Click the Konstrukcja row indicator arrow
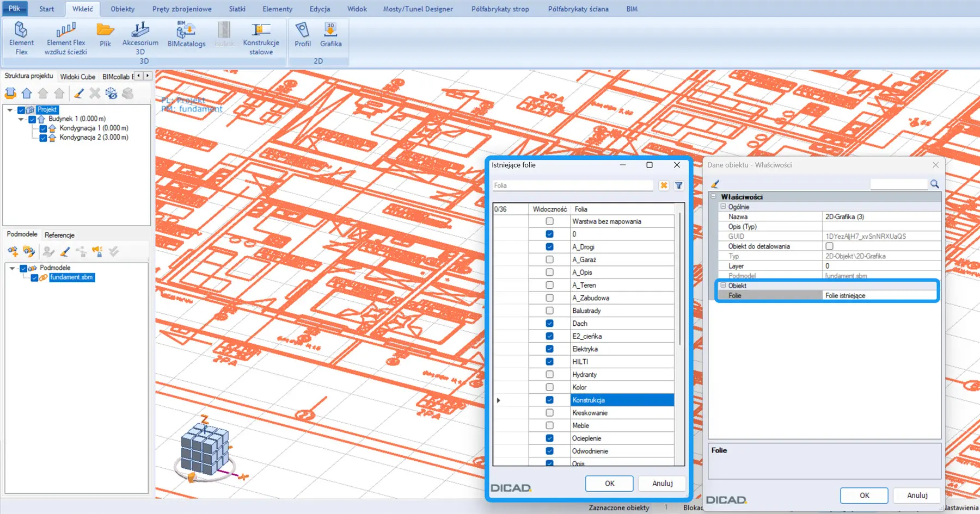This screenshot has height=514, width=980. point(498,400)
